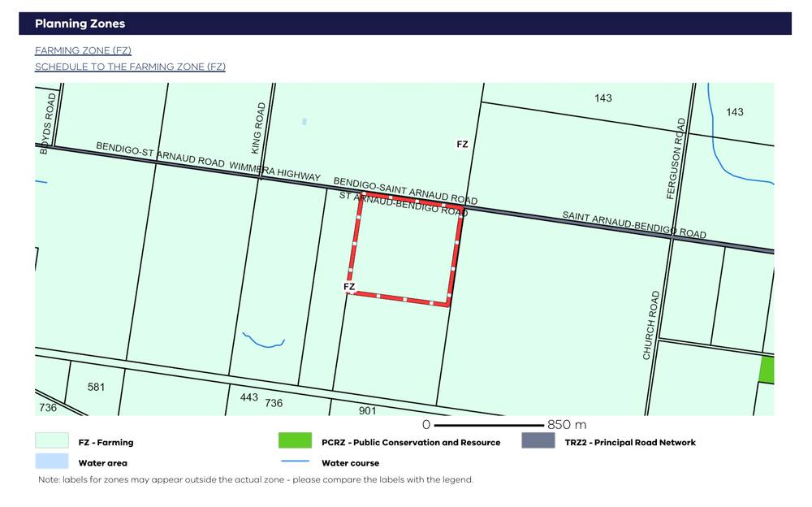Select the light blue Water area swatch
The height and width of the screenshot is (507, 812).
51,463
